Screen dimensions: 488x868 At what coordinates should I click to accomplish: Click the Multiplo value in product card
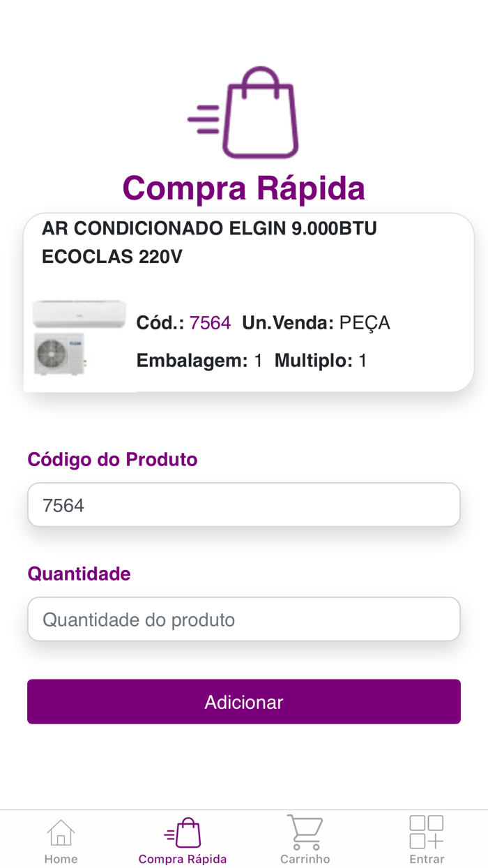[362, 361]
